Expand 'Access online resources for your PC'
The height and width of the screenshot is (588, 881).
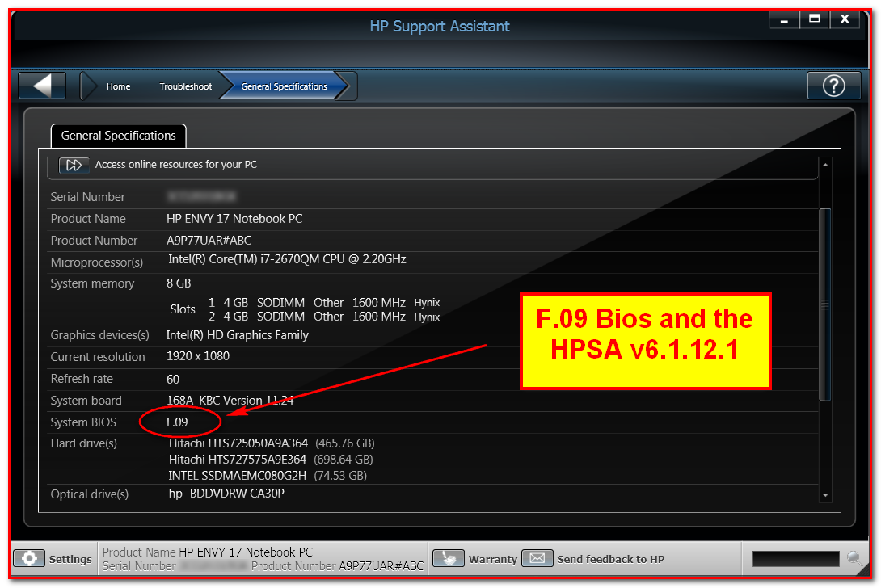176,165
